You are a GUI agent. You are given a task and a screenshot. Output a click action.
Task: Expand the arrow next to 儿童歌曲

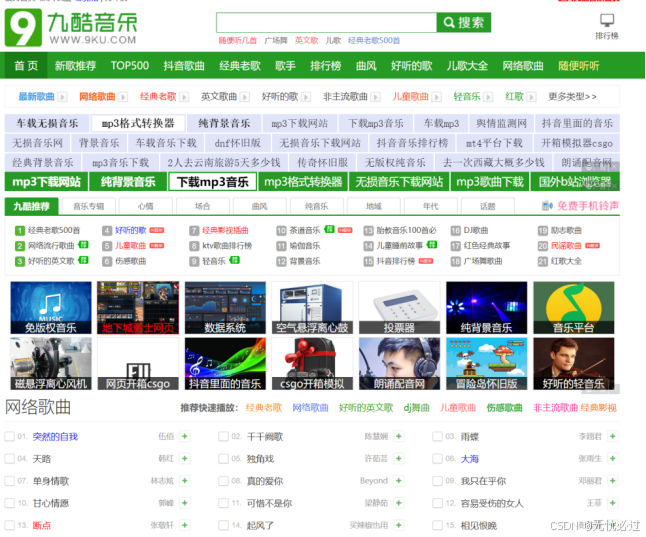(x=436, y=97)
